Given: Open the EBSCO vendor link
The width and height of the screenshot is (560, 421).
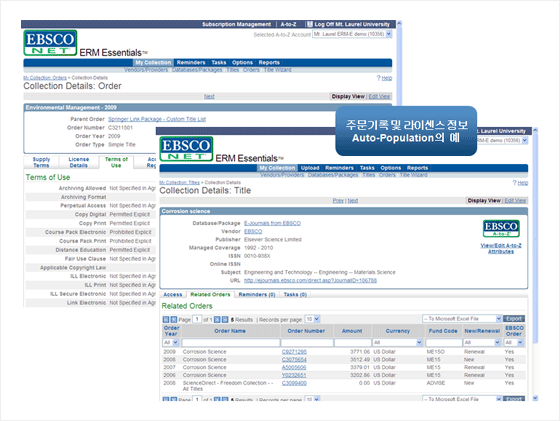Looking at the screenshot, I should point(253,231).
